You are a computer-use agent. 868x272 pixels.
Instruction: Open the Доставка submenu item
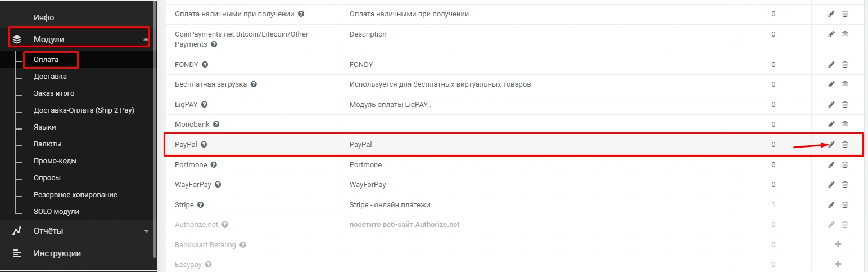click(50, 77)
